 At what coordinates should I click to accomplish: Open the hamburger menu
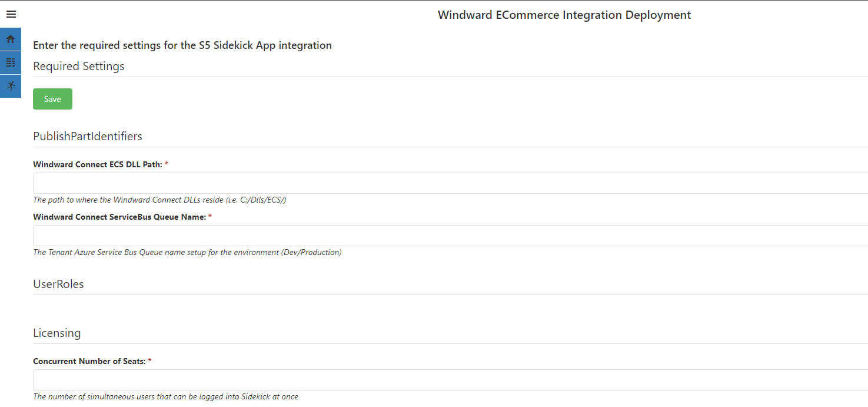(x=11, y=14)
